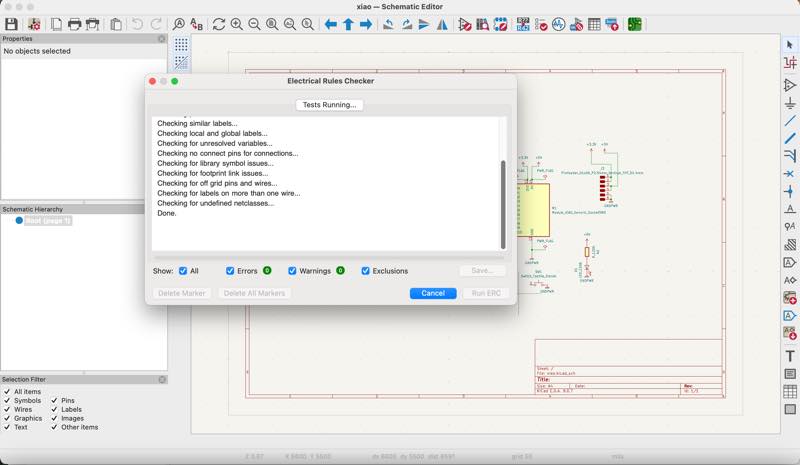Toggle Text in Selection Filter
The width and height of the screenshot is (800, 465).
coord(7,427)
